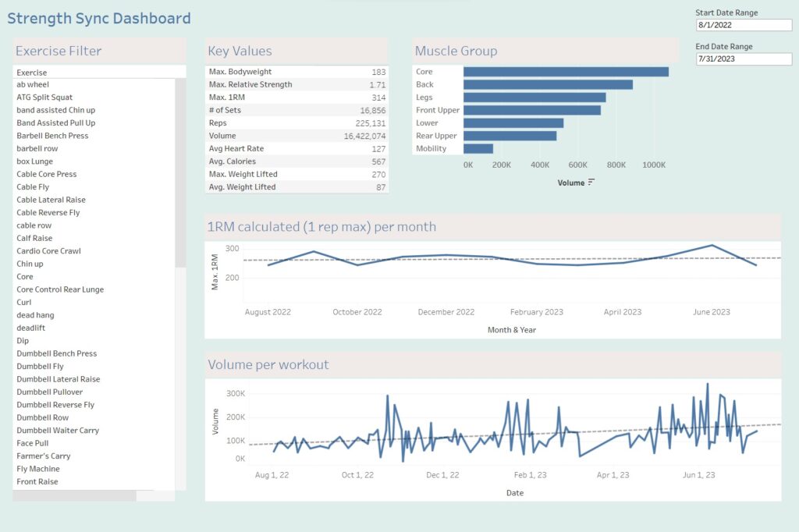Click the Start Date Range input field
The height and width of the screenshot is (532, 799).
[x=744, y=24]
